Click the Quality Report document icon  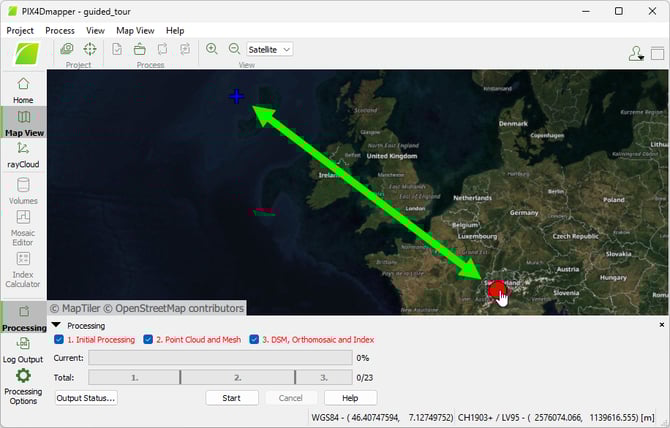point(117,49)
